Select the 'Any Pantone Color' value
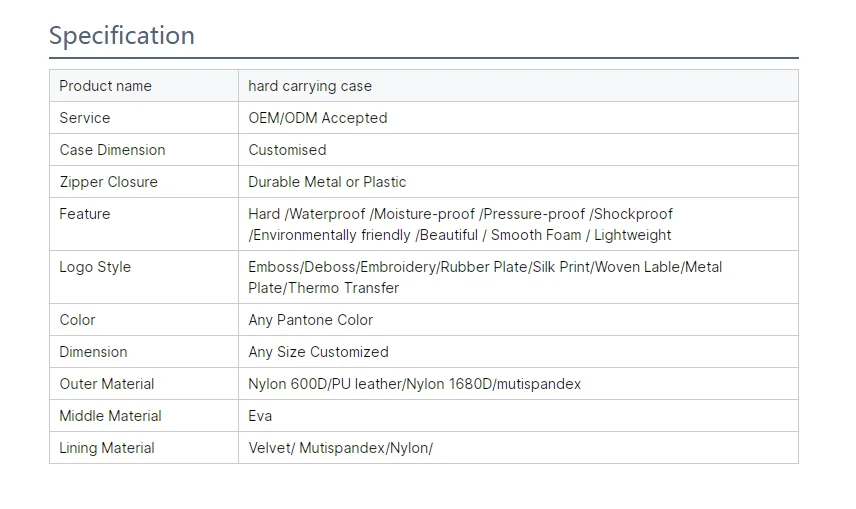 (311, 320)
